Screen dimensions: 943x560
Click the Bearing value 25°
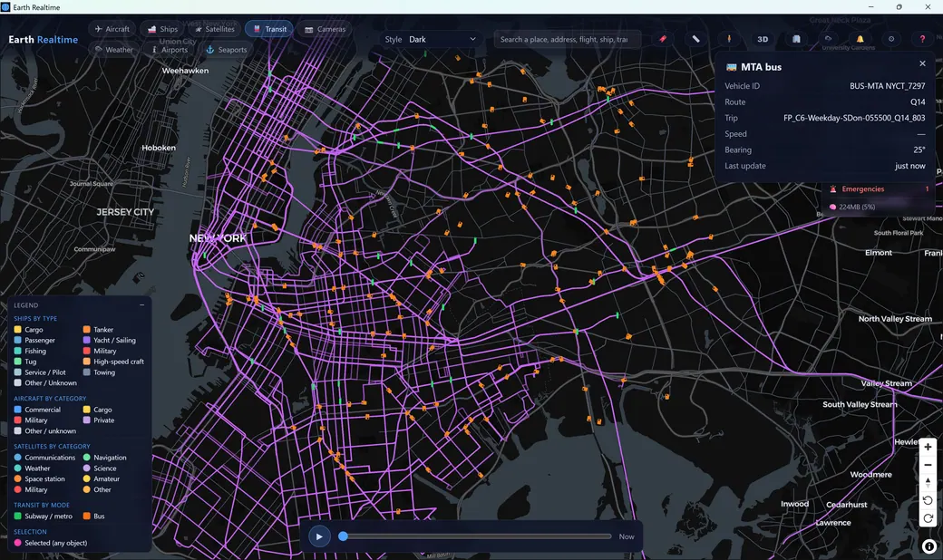919,150
